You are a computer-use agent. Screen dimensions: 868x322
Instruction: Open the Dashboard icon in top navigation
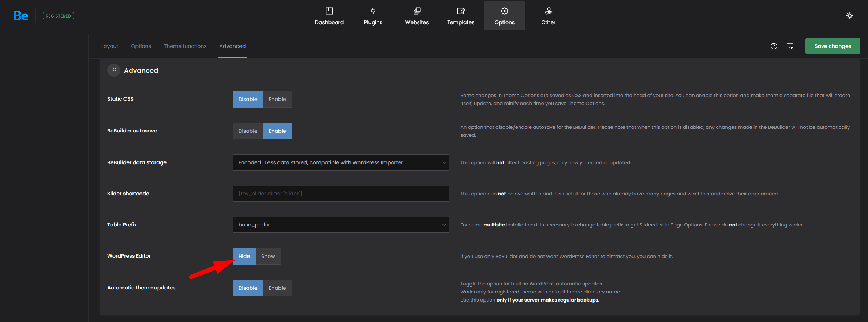[329, 11]
